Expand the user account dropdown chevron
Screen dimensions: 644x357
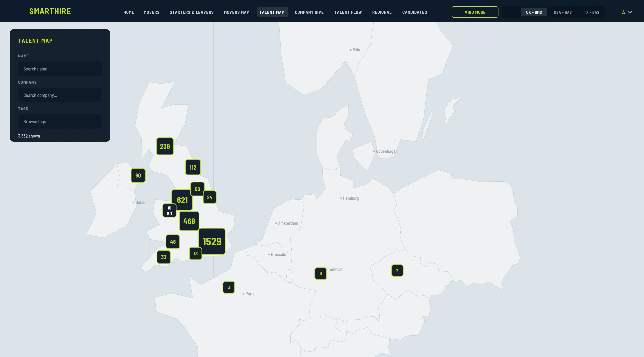[630, 12]
